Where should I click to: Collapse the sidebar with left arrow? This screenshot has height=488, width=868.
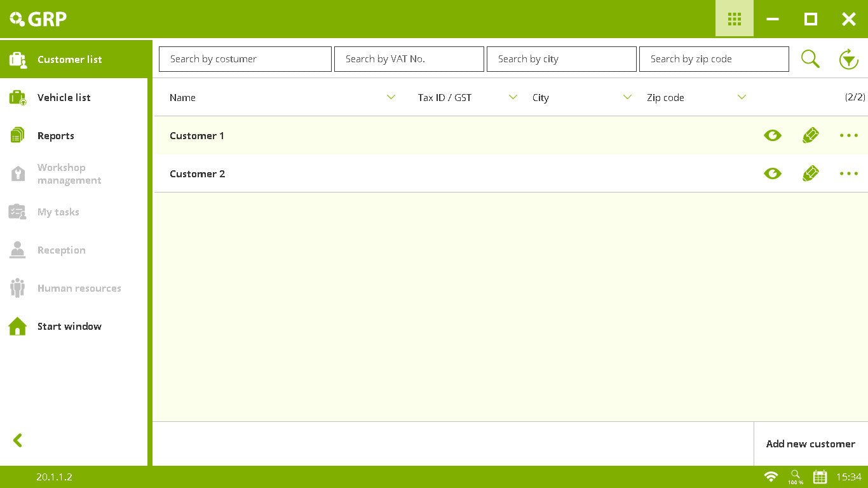[x=18, y=440]
